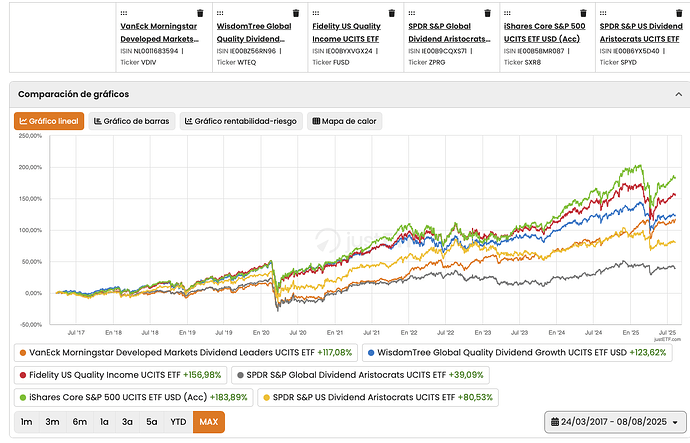Screen dimensions: 690x443
Task: Open iShares Core S&P 500 UCITS ETF link
Action: coord(544,33)
